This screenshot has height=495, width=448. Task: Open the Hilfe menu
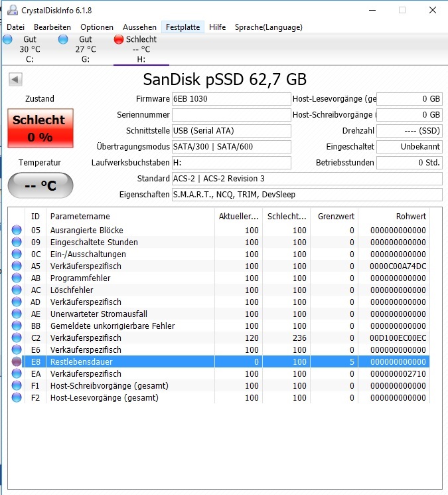click(x=217, y=27)
